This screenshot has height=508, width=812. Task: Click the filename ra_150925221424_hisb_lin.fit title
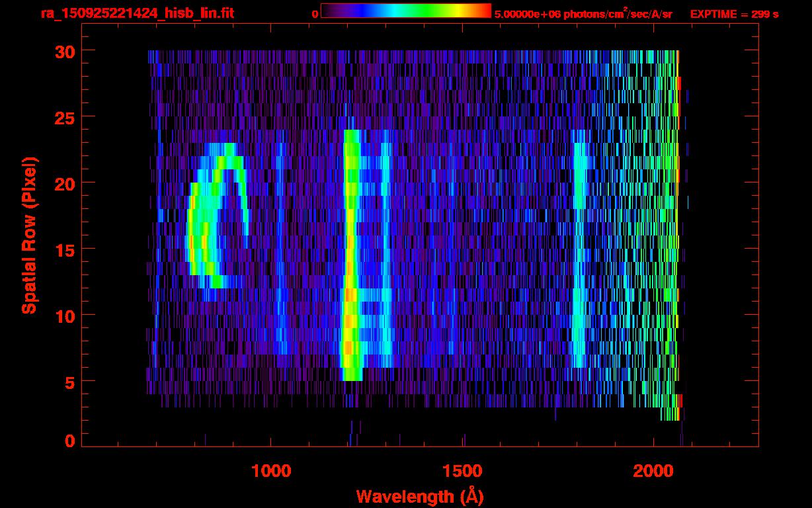click(137, 13)
